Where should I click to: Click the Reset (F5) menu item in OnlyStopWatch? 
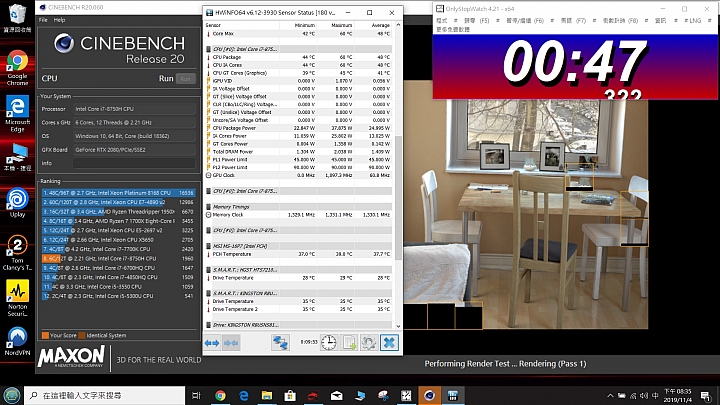pyautogui.click(x=477, y=21)
